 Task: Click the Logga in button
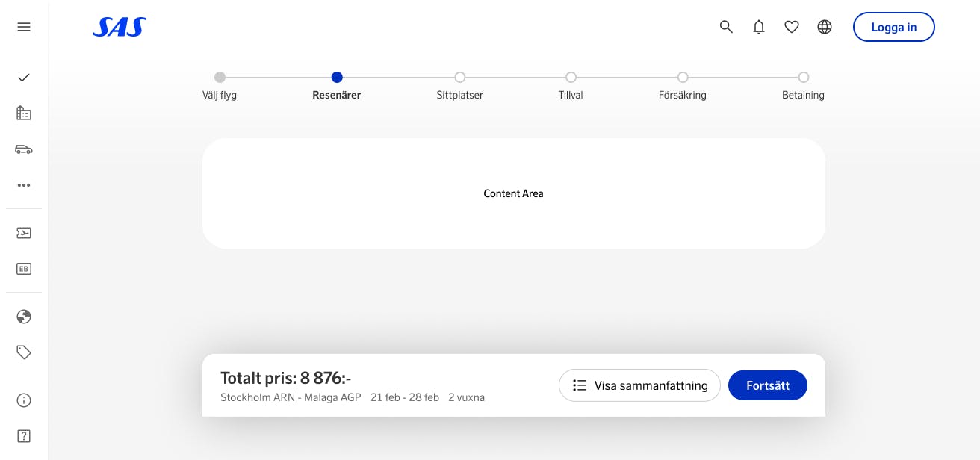(x=893, y=27)
